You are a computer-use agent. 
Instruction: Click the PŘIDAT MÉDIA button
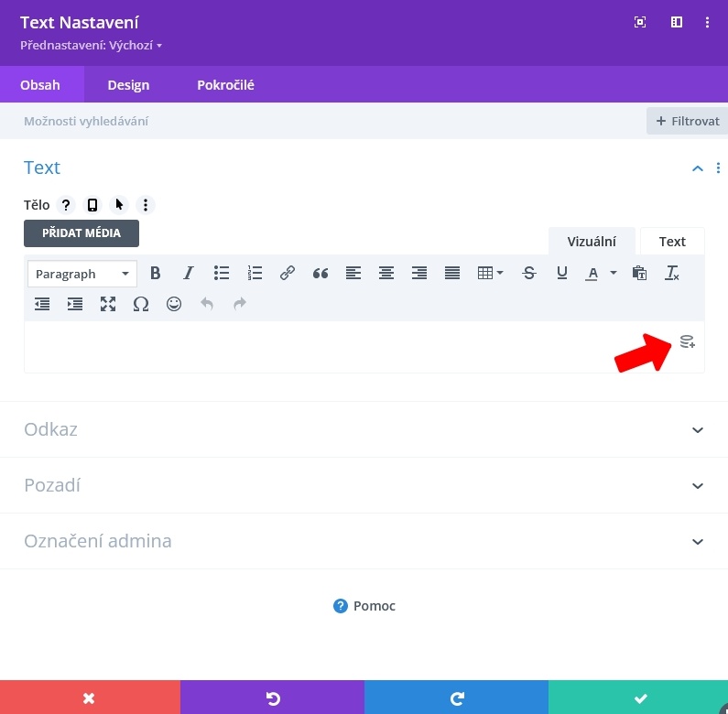coord(81,233)
